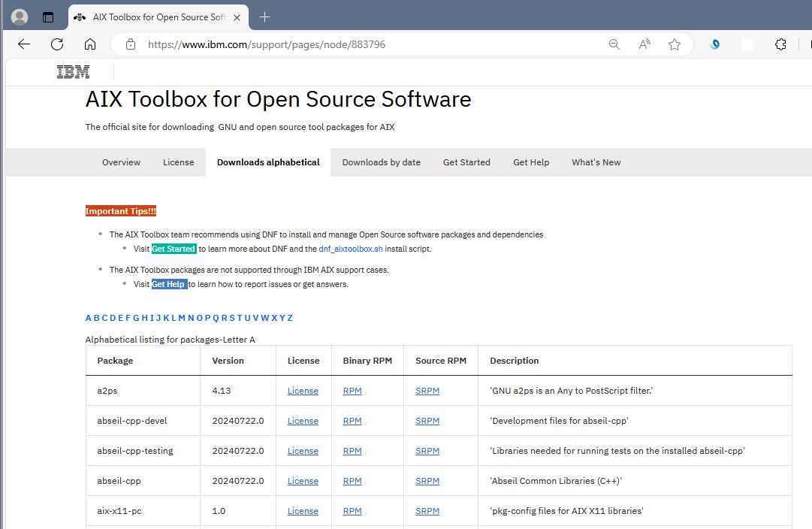
Task: Download the RPM for abseil-cpp row
Action: 352,481
